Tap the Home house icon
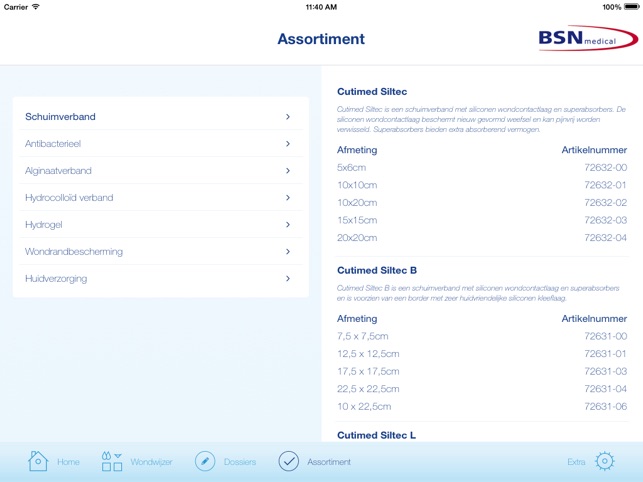The image size is (643, 482). pos(38,461)
